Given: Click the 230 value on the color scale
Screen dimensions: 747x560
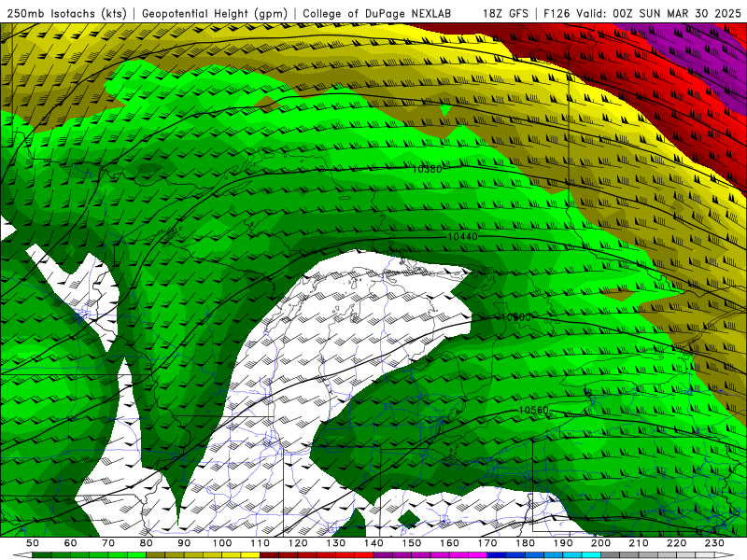Looking at the screenshot, I should (714, 543).
